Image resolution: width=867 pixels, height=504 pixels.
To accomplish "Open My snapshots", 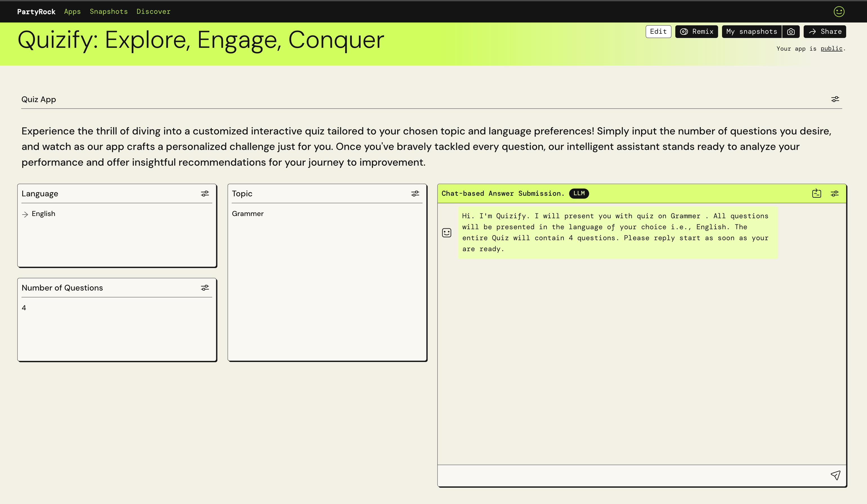I will click(751, 31).
